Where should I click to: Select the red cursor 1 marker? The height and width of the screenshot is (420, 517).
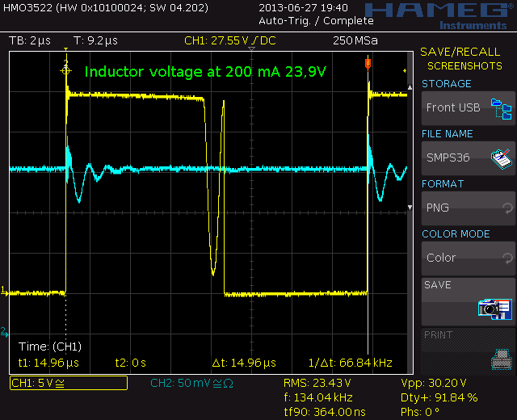pyautogui.click(x=368, y=63)
